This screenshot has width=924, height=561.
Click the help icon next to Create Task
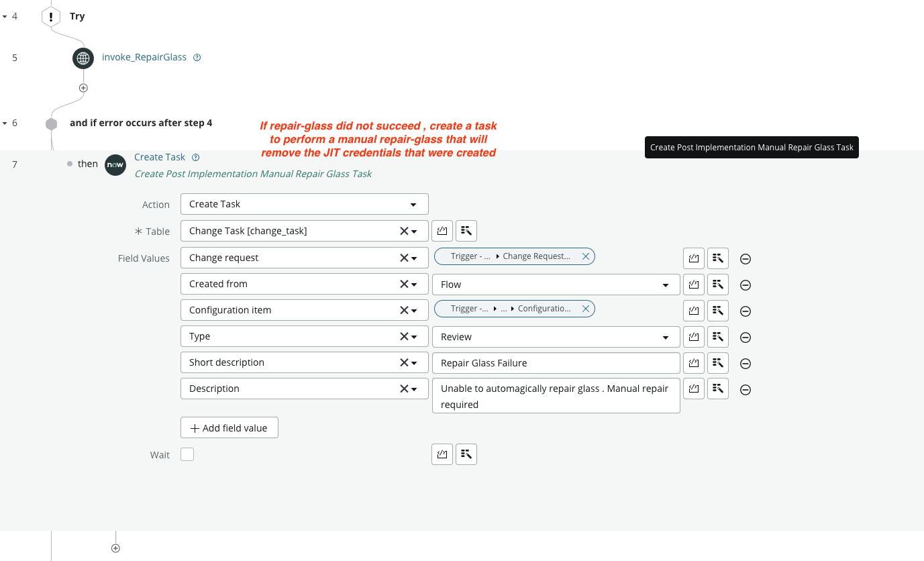pos(196,158)
